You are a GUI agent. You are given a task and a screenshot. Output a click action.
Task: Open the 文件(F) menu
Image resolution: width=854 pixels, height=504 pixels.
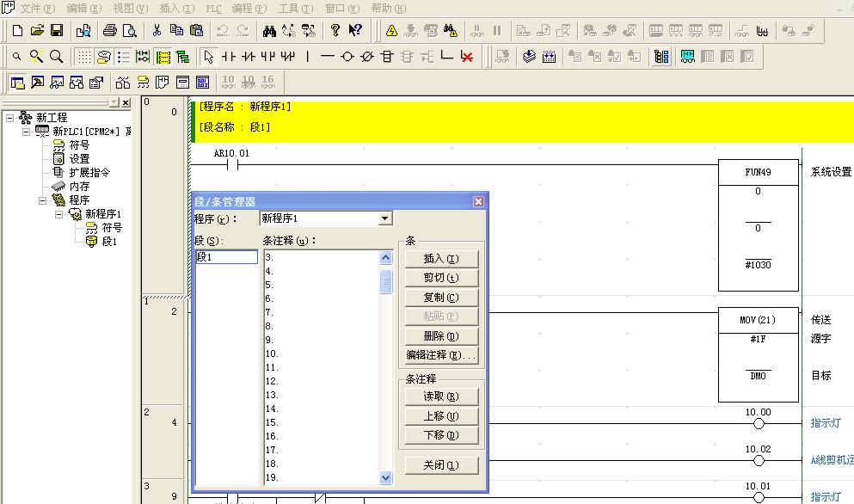point(37,8)
